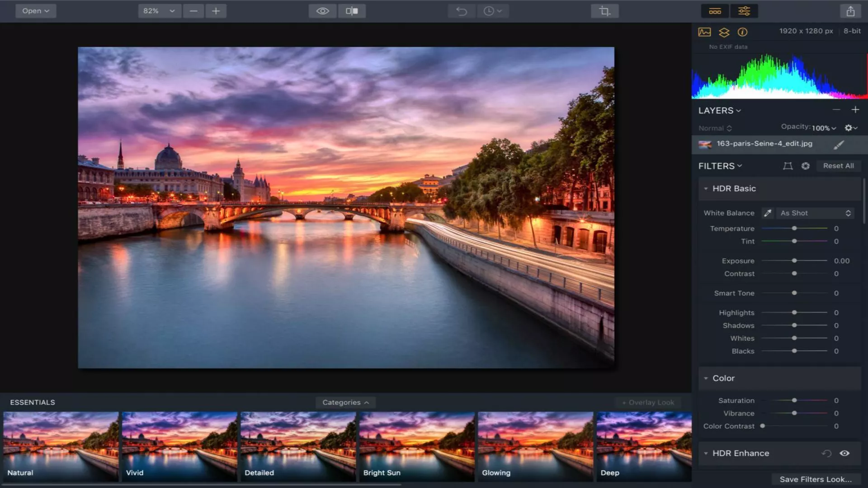Click Save Filters Look button
Viewport: 868px width, 488px height.
click(815, 479)
